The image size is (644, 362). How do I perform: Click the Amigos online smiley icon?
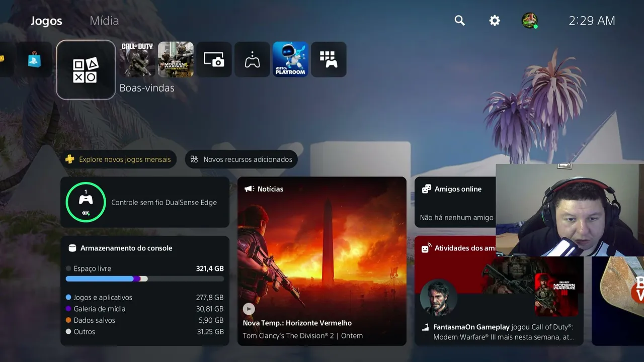click(x=426, y=189)
